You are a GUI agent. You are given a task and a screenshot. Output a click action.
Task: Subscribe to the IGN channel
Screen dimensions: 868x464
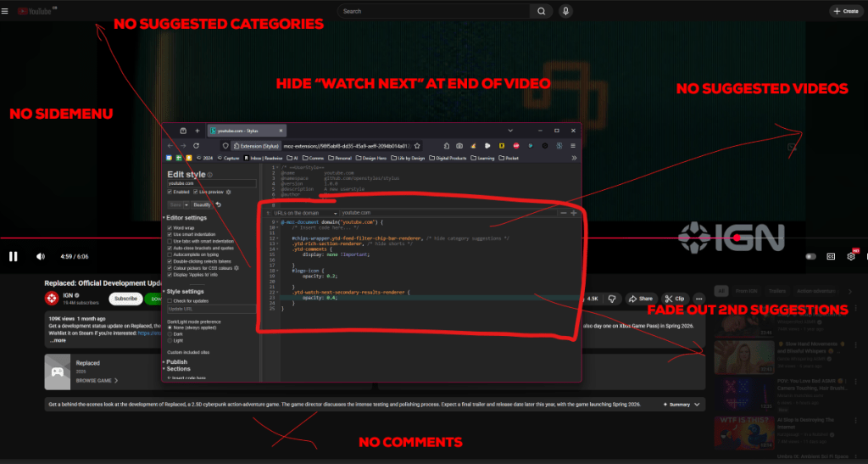(125, 299)
